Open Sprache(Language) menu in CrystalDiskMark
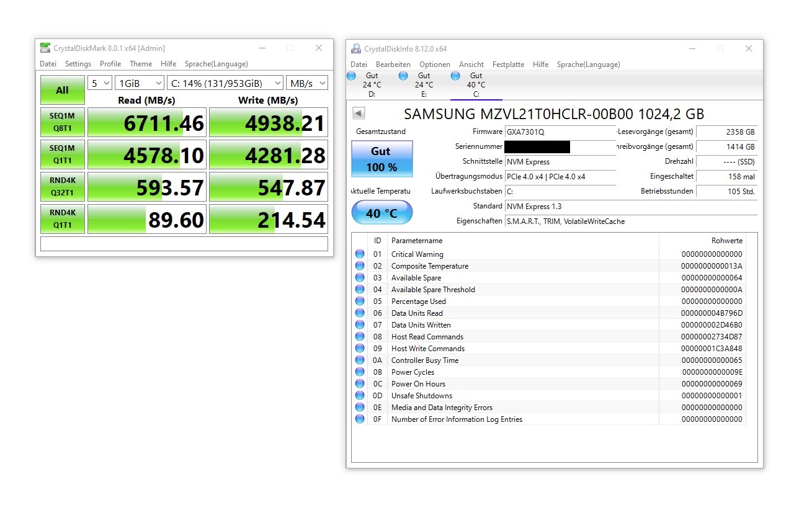Viewport: 812px width, 505px height. point(216,64)
